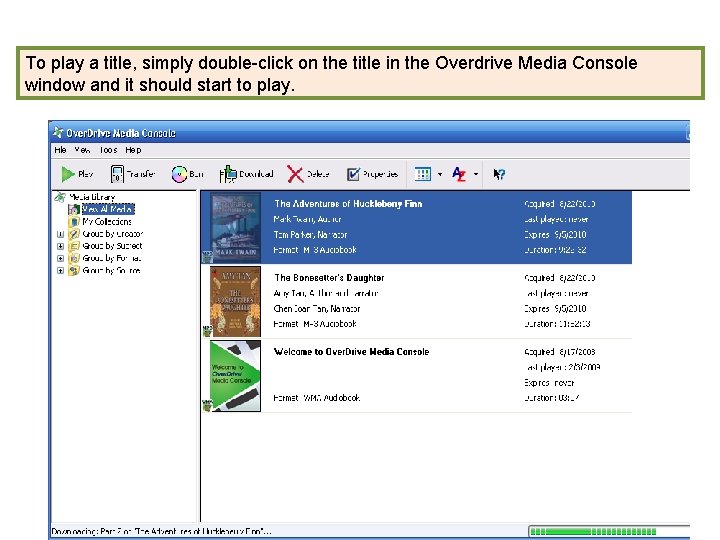Select Group by Format label

click(x=112, y=258)
